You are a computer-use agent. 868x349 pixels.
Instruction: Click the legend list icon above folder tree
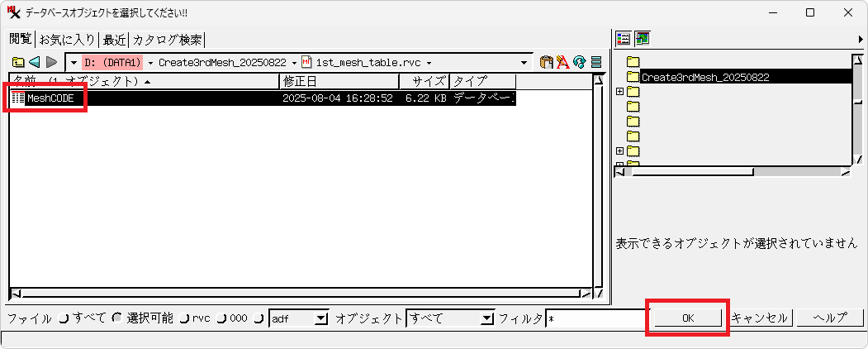tap(624, 39)
